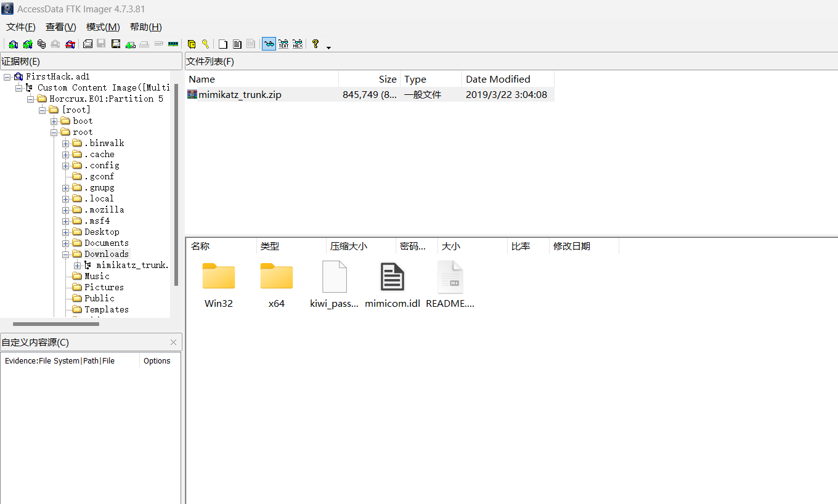The width and height of the screenshot is (838, 504).
Task: Open the 模式(M) menu
Action: pyautogui.click(x=103, y=27)
